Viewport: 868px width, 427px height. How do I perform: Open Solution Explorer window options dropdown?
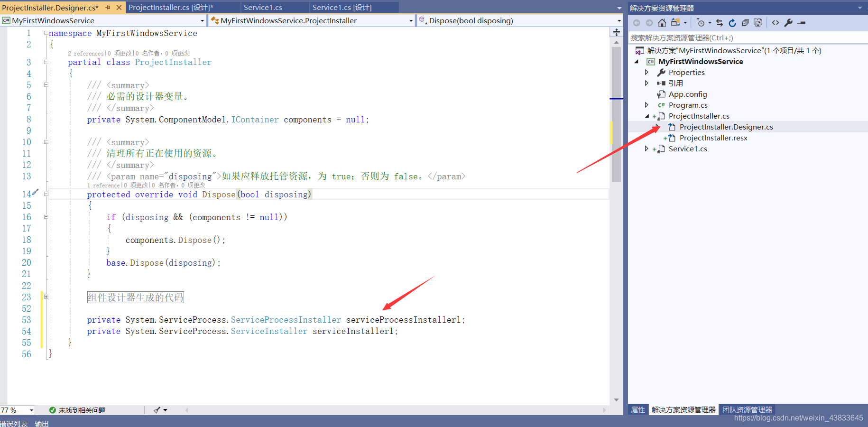859,8
